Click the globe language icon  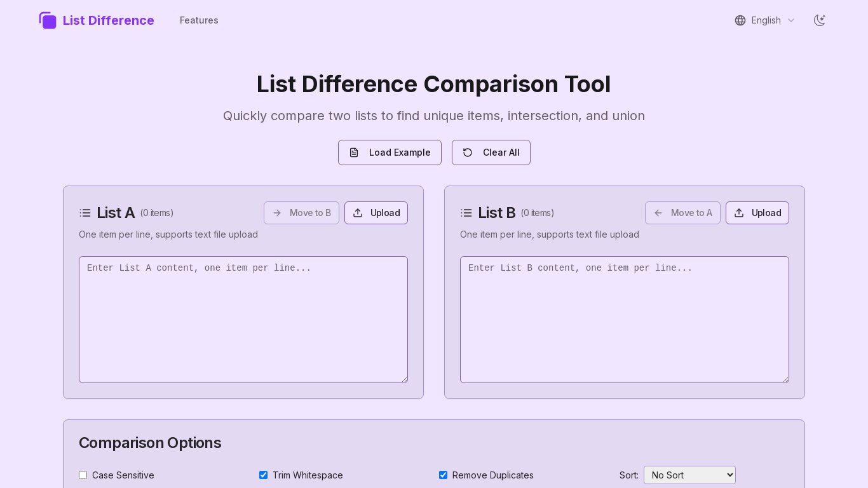click(x=740, y=20)
